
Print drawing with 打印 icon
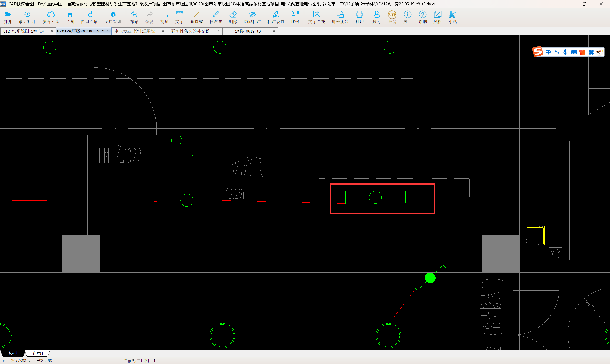[359, 17]
